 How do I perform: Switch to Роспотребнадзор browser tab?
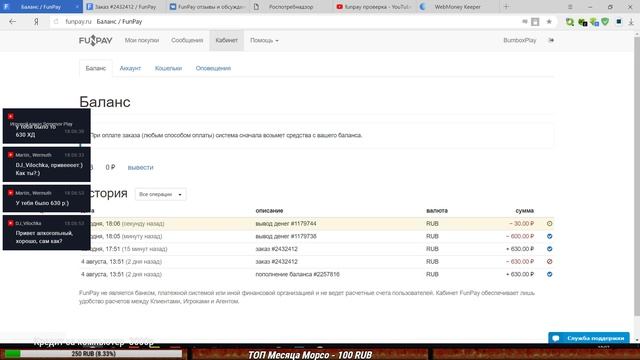coord(291,7)
